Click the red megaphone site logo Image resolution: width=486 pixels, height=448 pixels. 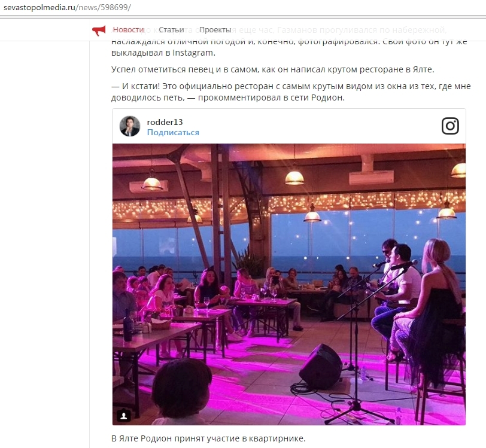click(x=99, y=31)
